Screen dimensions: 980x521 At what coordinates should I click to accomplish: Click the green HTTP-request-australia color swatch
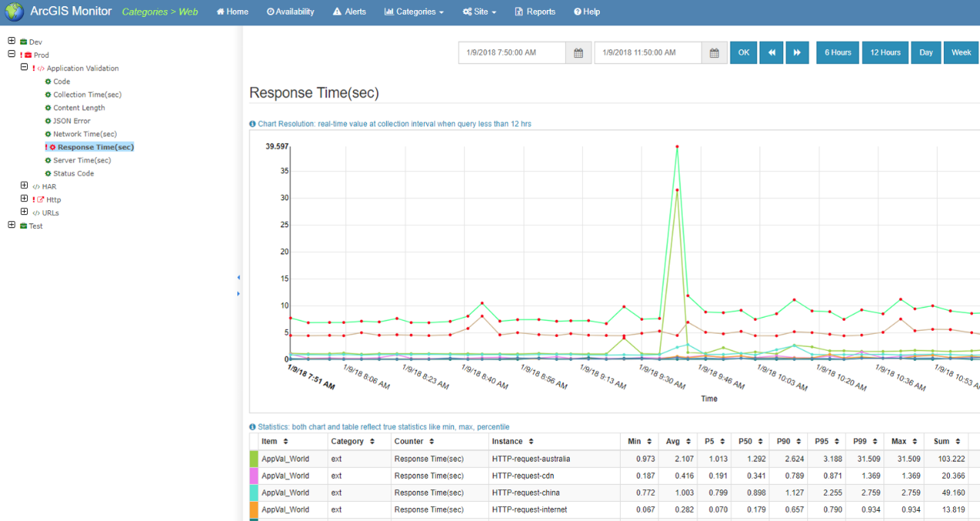point(253,458)
